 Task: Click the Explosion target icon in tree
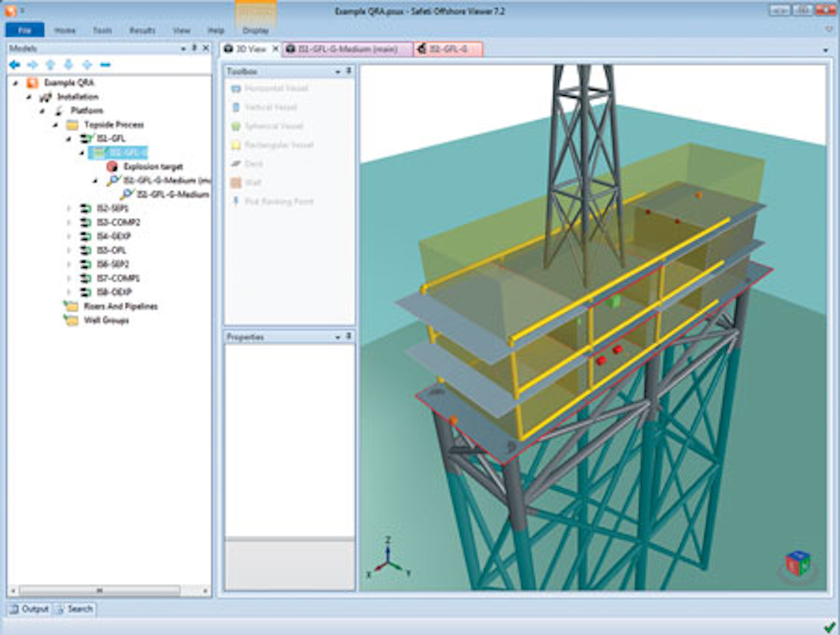113,166
